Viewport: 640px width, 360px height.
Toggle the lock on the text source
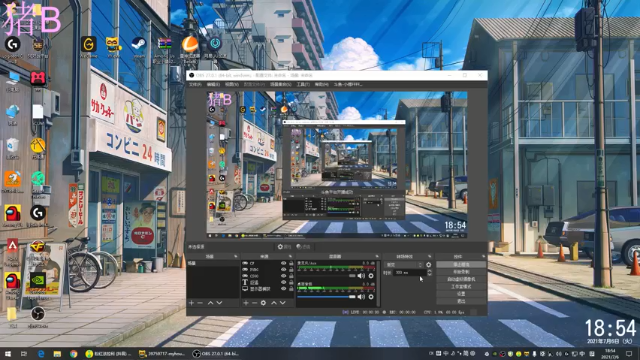click(291, 282)
